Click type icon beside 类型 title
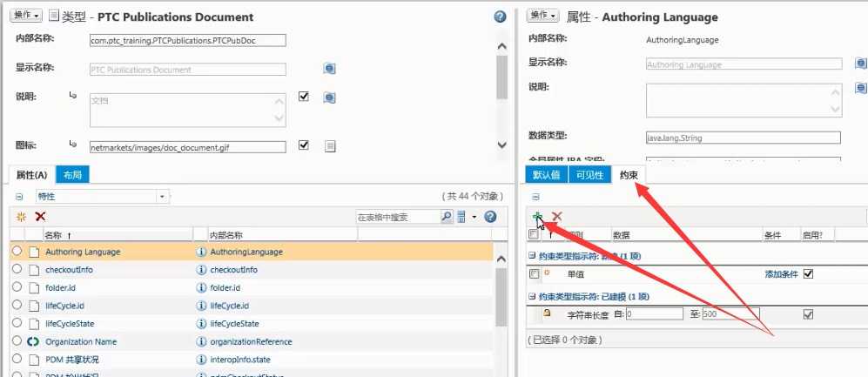Viewport: 868px width, 377px height. click(54, 16)
